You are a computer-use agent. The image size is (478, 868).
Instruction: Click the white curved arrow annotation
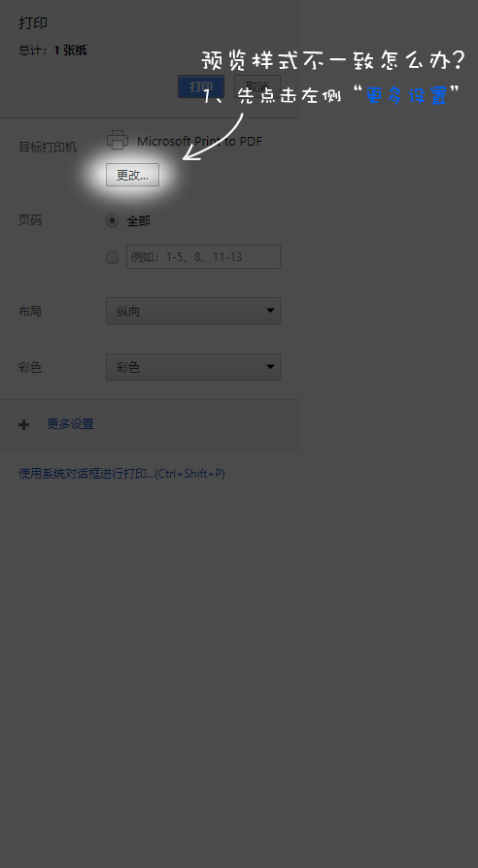pyautogui.click(x=214, y=137)
